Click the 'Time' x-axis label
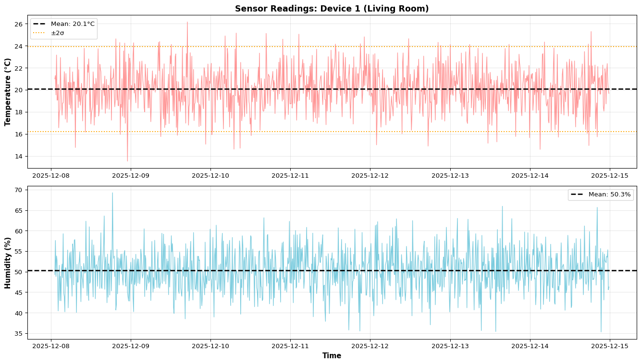 click(332, 356)
